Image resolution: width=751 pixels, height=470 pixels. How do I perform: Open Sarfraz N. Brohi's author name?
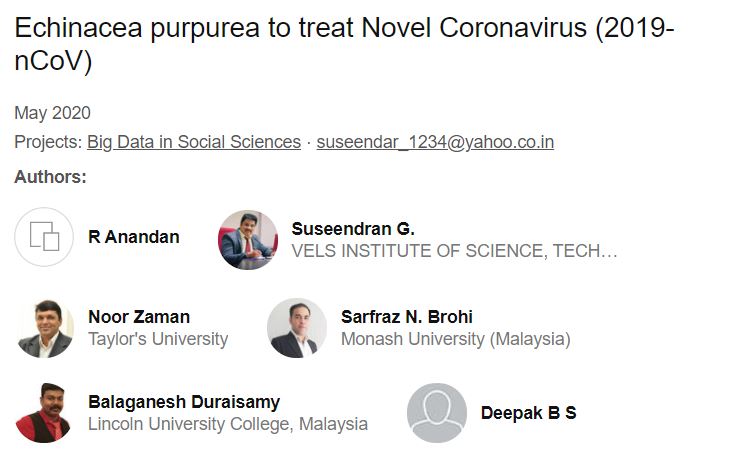[x=407, y=317]
